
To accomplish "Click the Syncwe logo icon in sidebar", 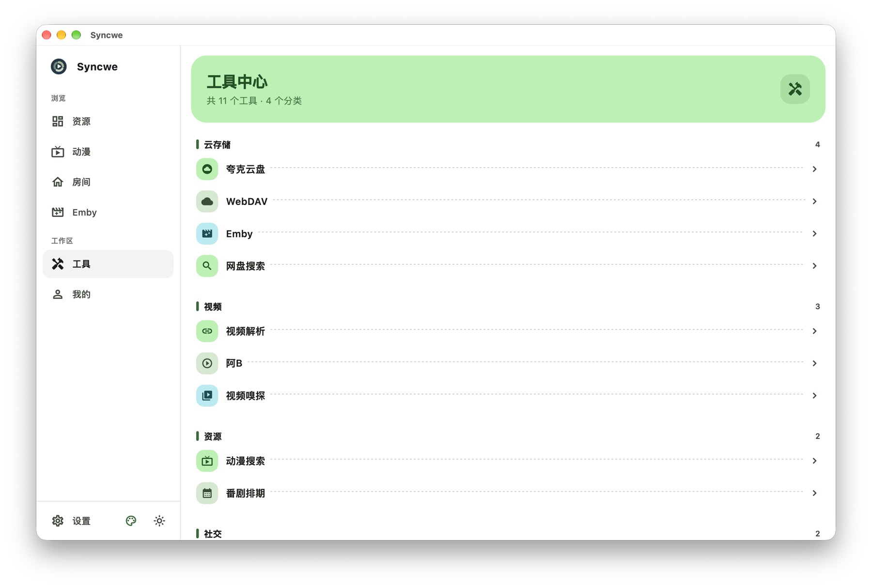I will [59, 66].
